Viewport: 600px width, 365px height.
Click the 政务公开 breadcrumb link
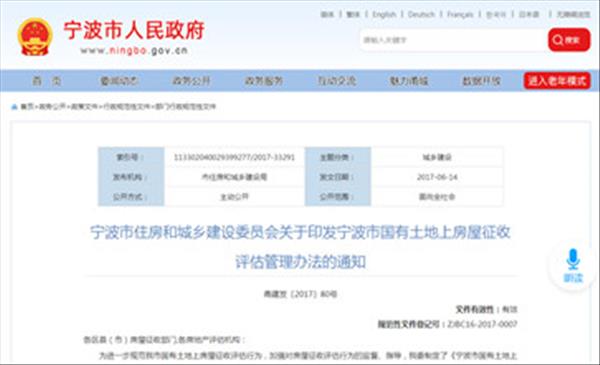click(x=52, y=107)
